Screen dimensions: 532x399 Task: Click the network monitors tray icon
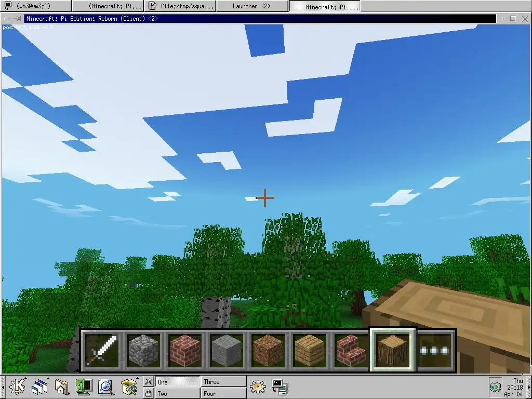(495, 387)
